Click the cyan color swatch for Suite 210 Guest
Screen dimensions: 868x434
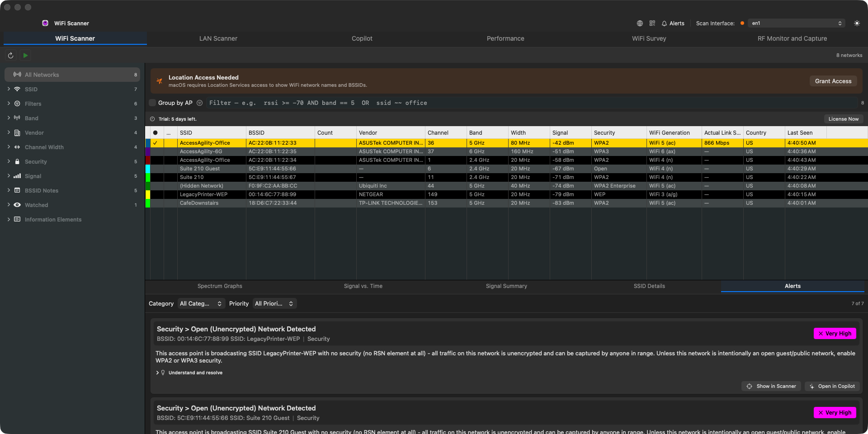pos(147,169)
